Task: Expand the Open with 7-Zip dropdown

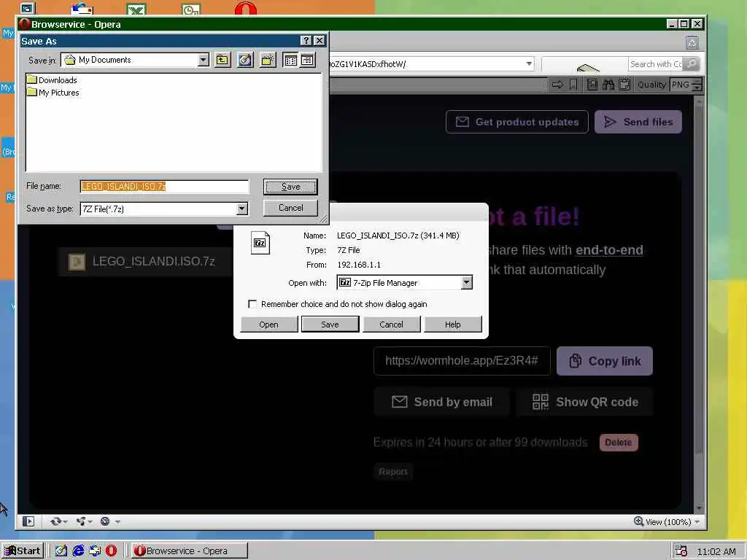Action: (x=466, y=282)
